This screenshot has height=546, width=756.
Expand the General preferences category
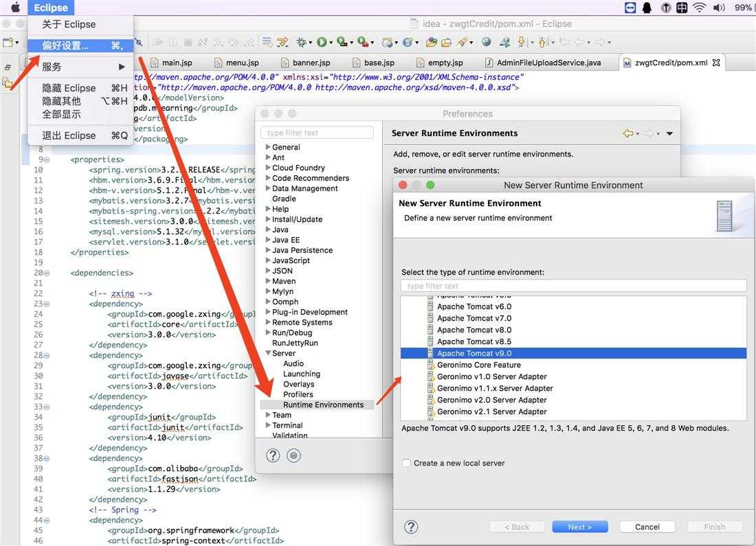[x=268, y=147]
